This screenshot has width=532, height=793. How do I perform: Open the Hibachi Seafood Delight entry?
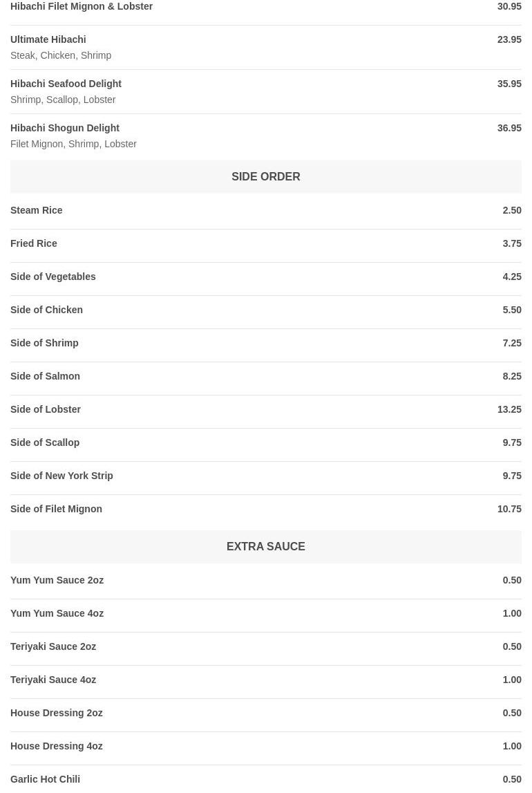[x=66, y=84]
